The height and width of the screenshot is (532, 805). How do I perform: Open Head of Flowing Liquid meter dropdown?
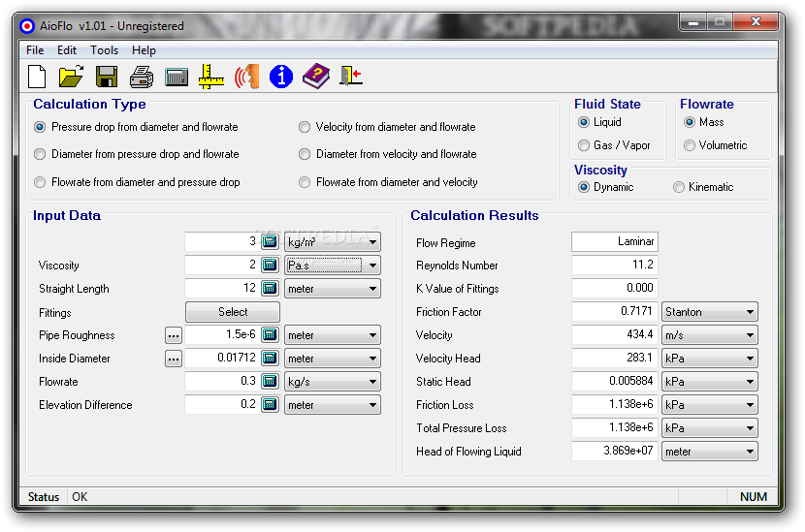coord(710,452)
